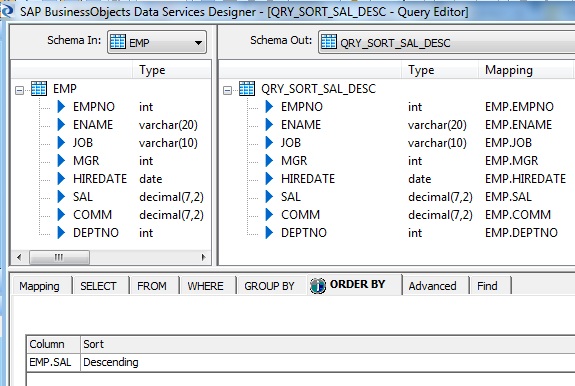Open the Schema Out QRY_SORT_SAL_DESC combo box
The width and height of the screenshot is (575, 386).
447,43
